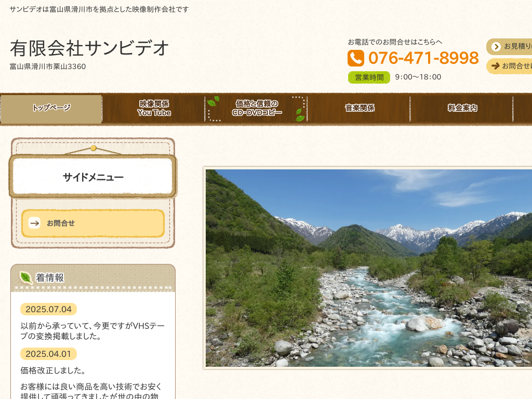
Task: Click the chevron icon on お見積り button
Action: tap(496, 46)
